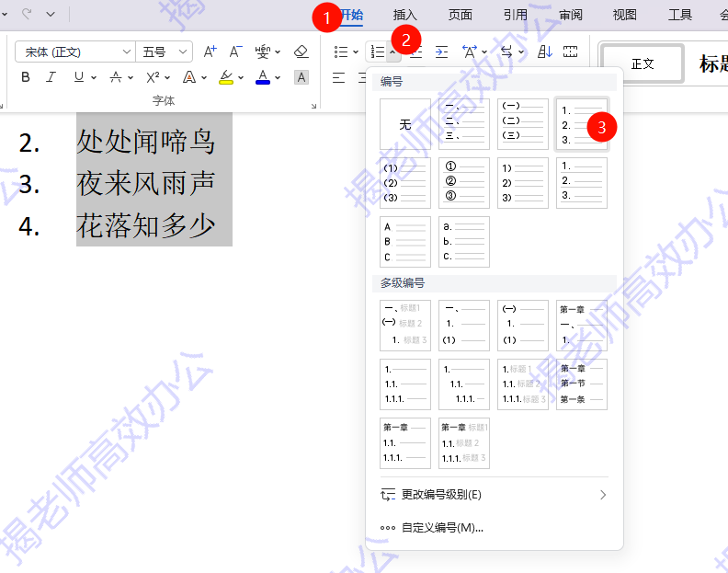Expand quick access toolbar customization arrow
The height and width of the screenshot is (573, 728).
[x=51, y=15]
